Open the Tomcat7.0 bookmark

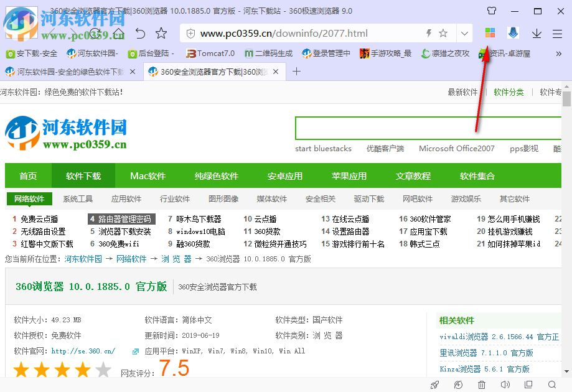[x=210, y=54]
